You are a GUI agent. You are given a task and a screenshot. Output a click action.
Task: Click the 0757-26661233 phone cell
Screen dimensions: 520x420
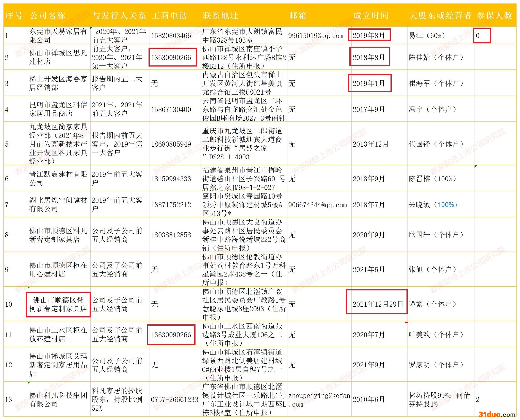(174, 400)
